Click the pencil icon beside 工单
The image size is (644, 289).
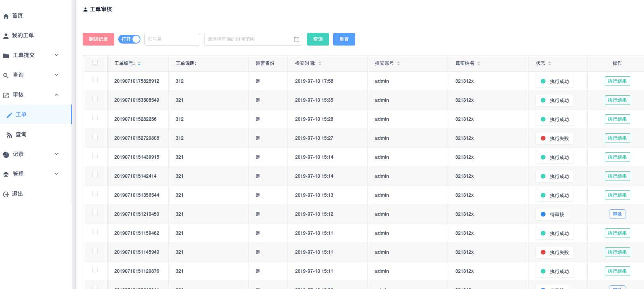tap(9, 115)
